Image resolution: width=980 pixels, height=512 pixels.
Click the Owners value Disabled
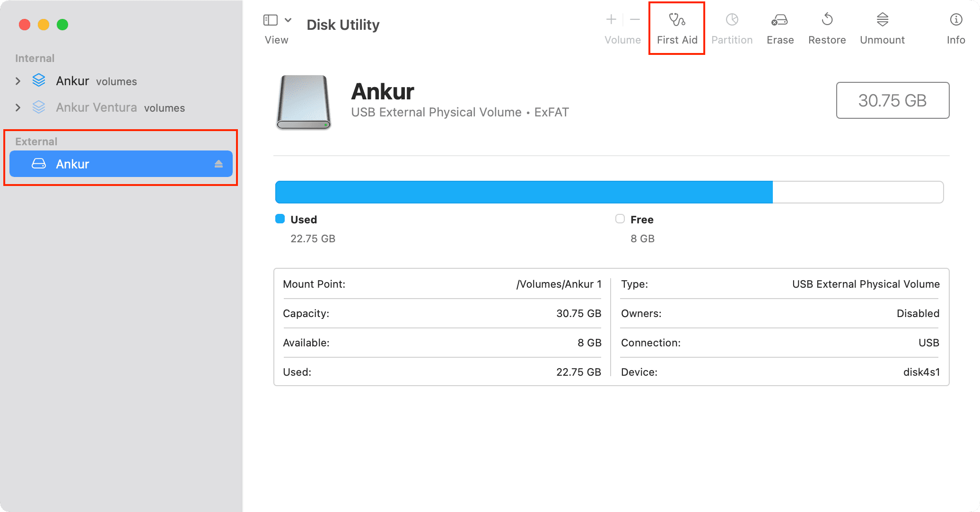[x=918, y=313]
